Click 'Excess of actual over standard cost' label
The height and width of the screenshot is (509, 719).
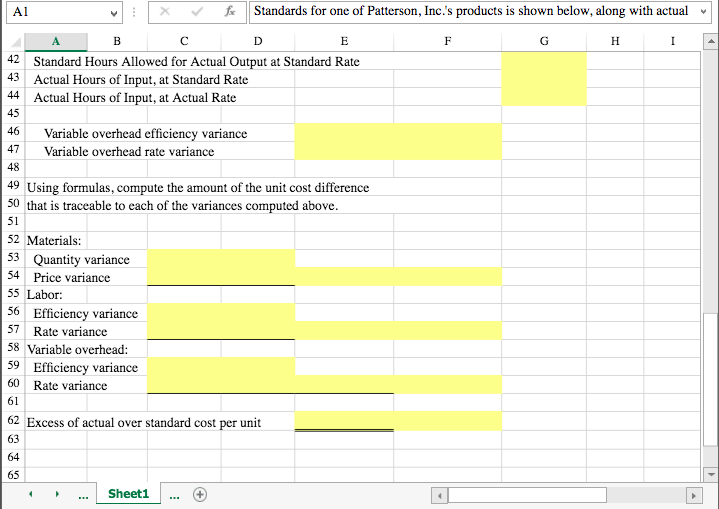(144, 422)
